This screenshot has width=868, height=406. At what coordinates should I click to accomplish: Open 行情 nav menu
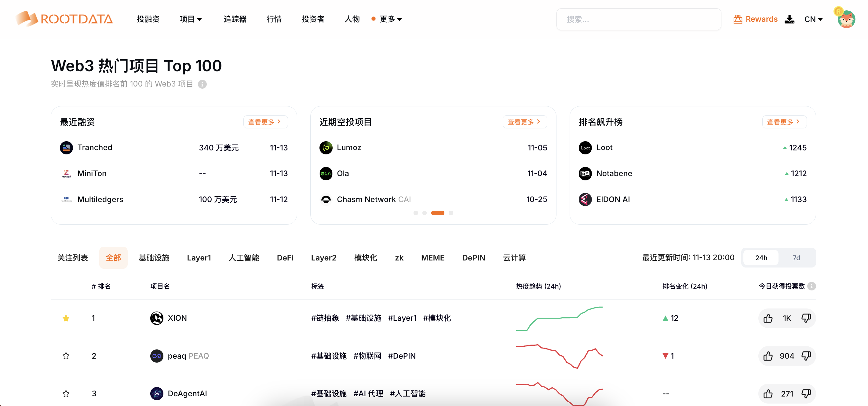point(274,19)
